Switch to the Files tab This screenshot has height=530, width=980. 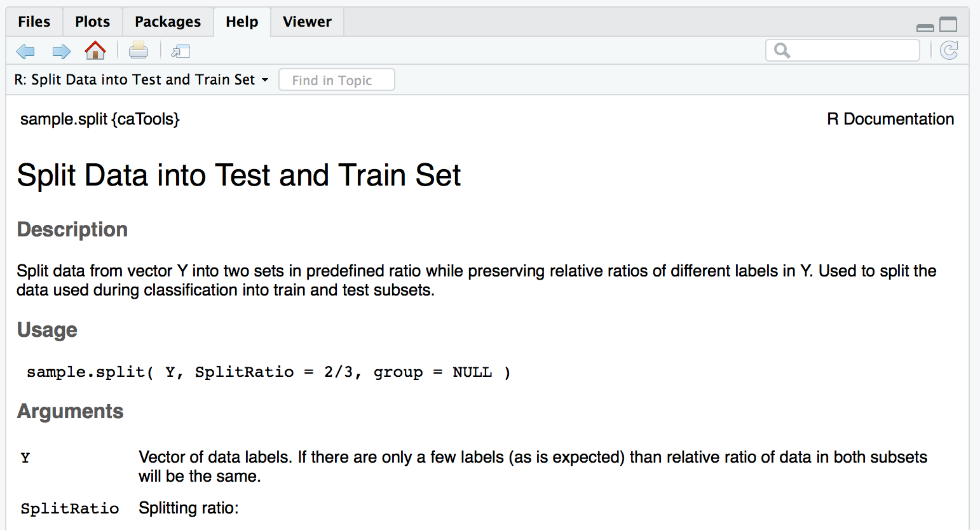(x=34, y=22)
